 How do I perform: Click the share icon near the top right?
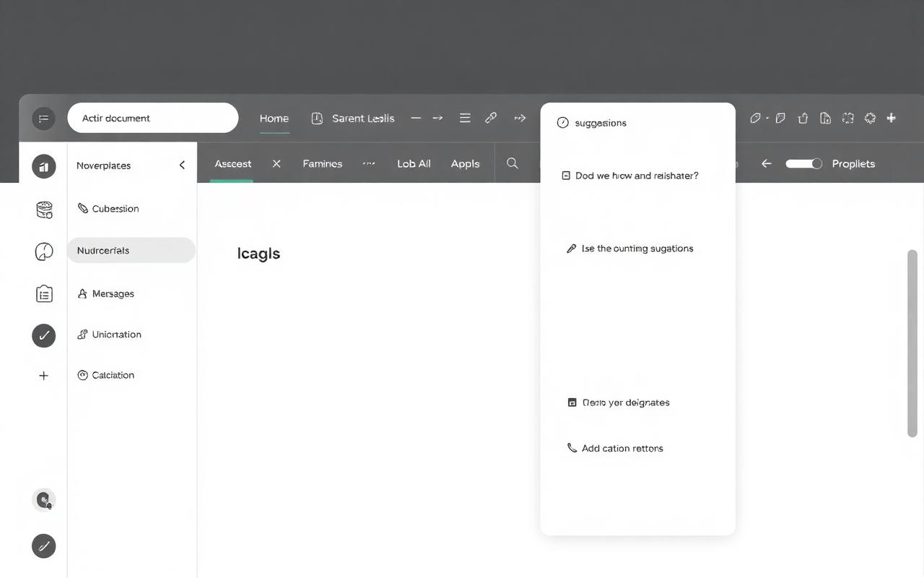tap(803, 118)
